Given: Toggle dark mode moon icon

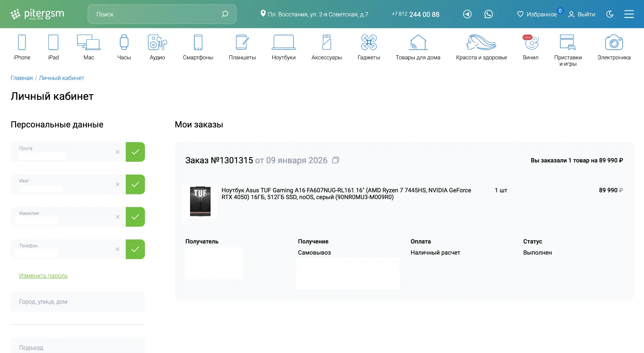Looking at the screenshot, I should click(610, 14).
